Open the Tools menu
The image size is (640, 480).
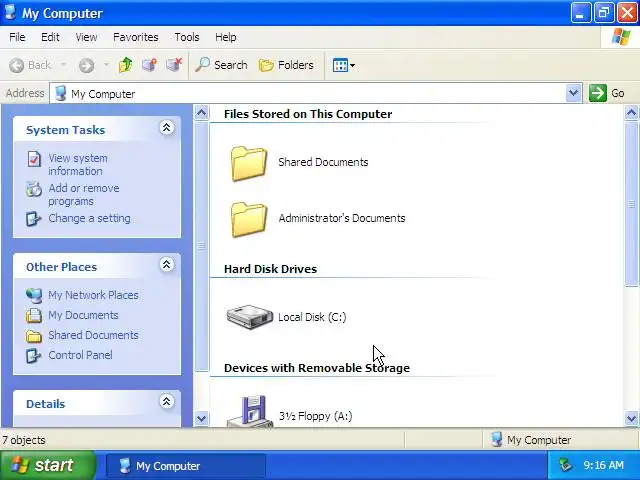pyautogui.click(x=187, y=37)
